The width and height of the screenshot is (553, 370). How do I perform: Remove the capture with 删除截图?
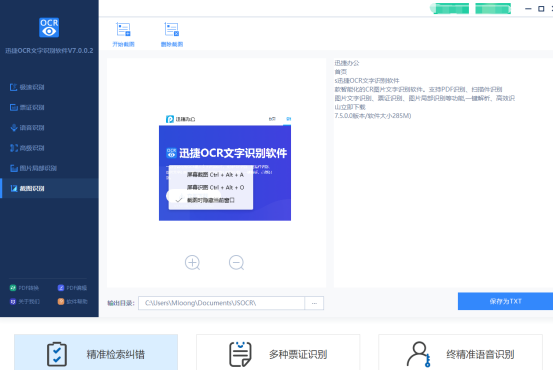[x=172, y=35]
